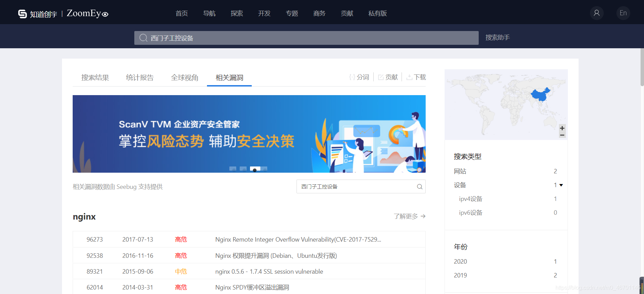Open nginx 0.5.6 - 1.7.4 SSL session entry
The width and height of the screenshot is (644, 294).
pyautogui.click(x=269, y=272)
